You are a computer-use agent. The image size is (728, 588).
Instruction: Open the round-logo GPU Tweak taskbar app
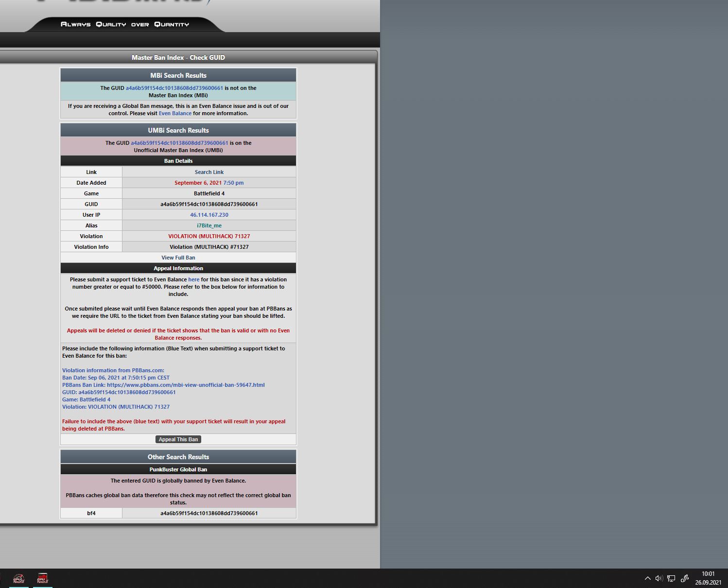[18, 578]
